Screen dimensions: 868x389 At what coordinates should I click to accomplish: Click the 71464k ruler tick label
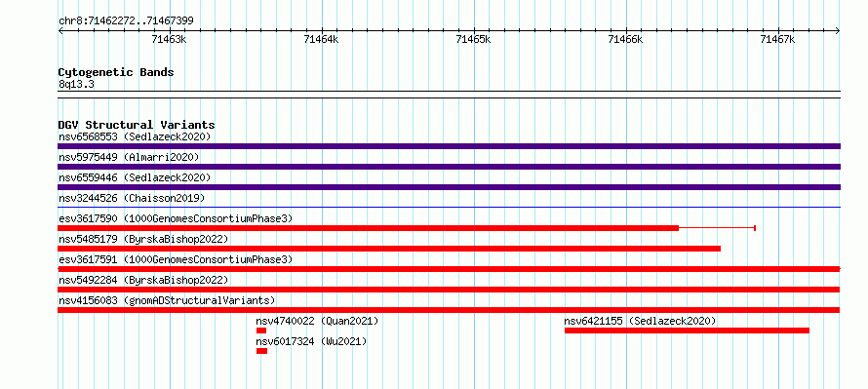[321, 39]
